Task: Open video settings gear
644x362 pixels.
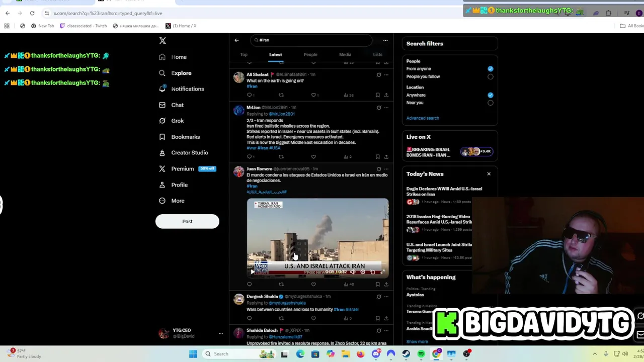Action: tap(363, 272)
